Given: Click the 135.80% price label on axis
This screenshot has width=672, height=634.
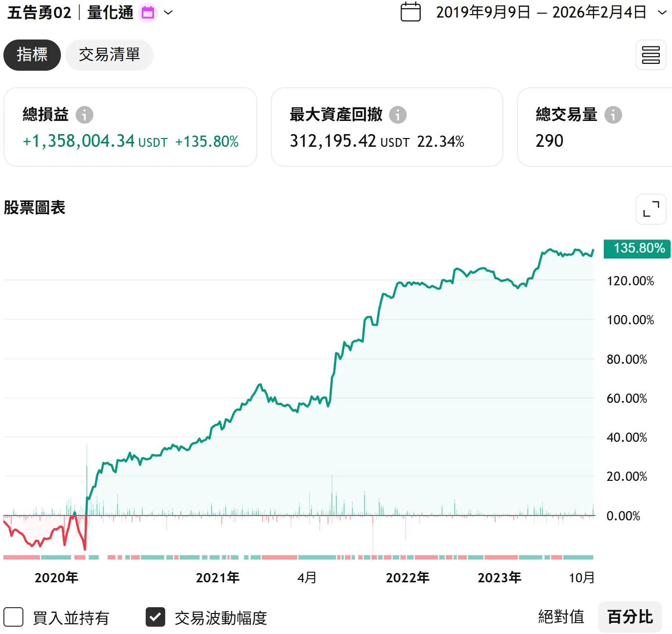Looking at the screenshot, I should 637,248.
